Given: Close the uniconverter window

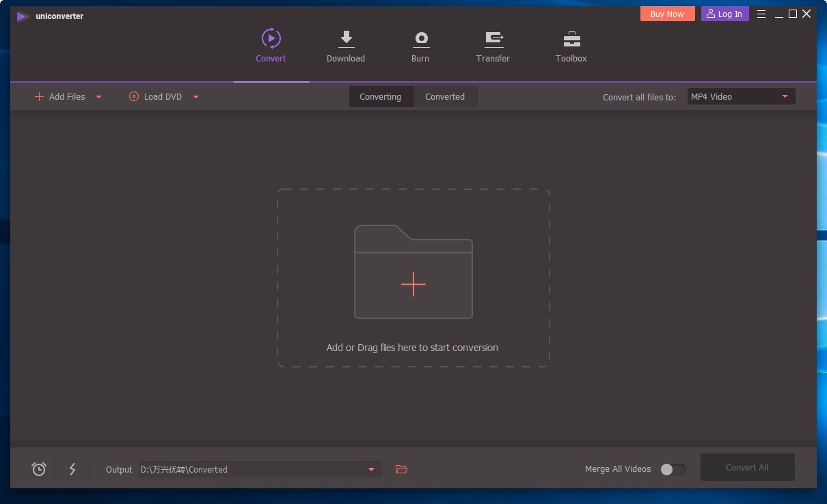Looking at the screenshot, I should pyautogui.click(x=806, y=14).
